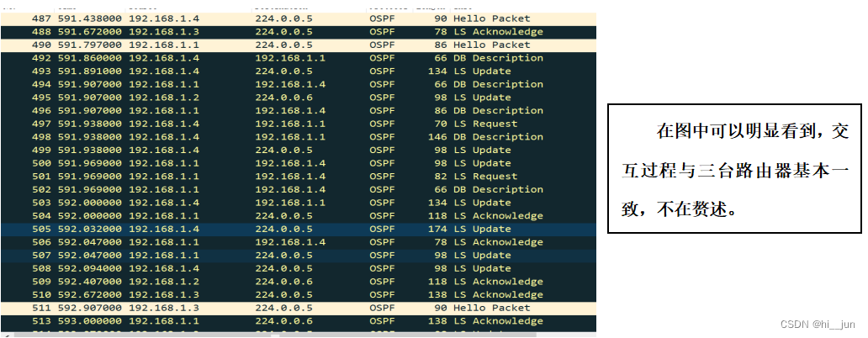868x338 pixels.
Task: Click destination 192.168.1.1 in packet 503
Action: point(291,203)
